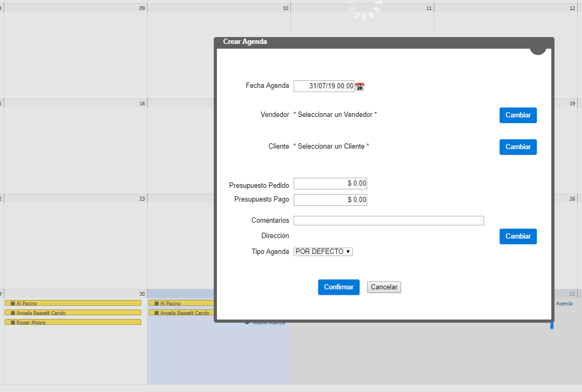Open the date picker calendar icon

(360, 86)
